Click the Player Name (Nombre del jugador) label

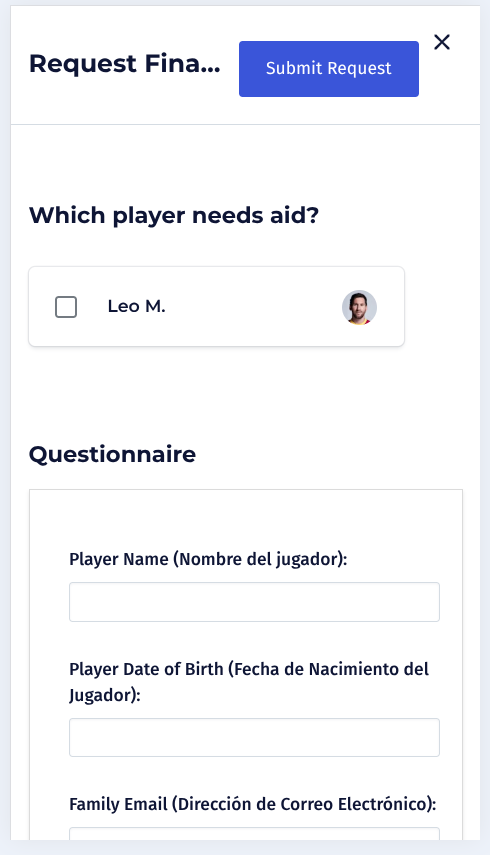click(208, 559)
